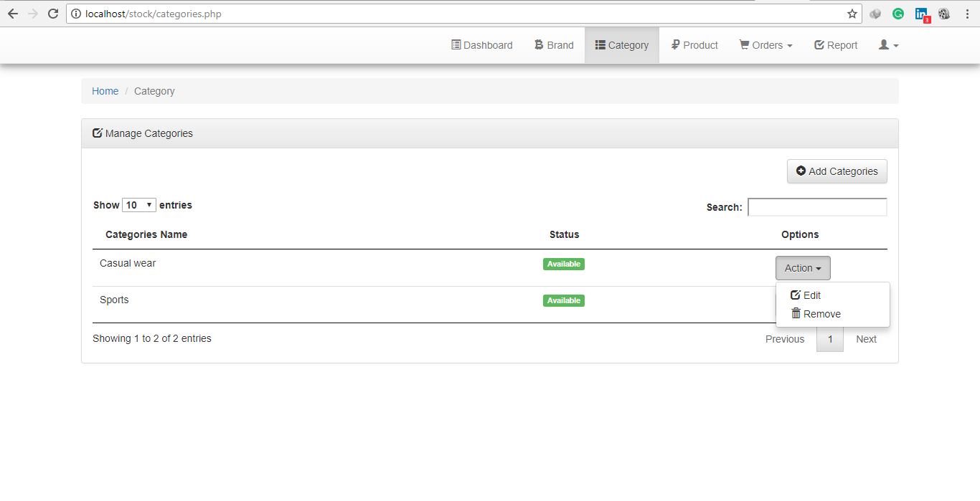Click the Next pagination link
This screenshot has height=501, width=980.
pos(866,338)
